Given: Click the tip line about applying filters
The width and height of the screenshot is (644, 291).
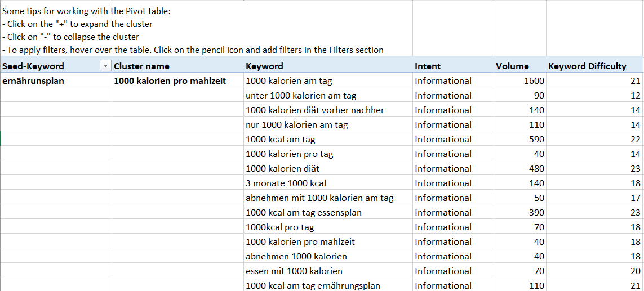Looking at the screenshot, I should [193, 50].
